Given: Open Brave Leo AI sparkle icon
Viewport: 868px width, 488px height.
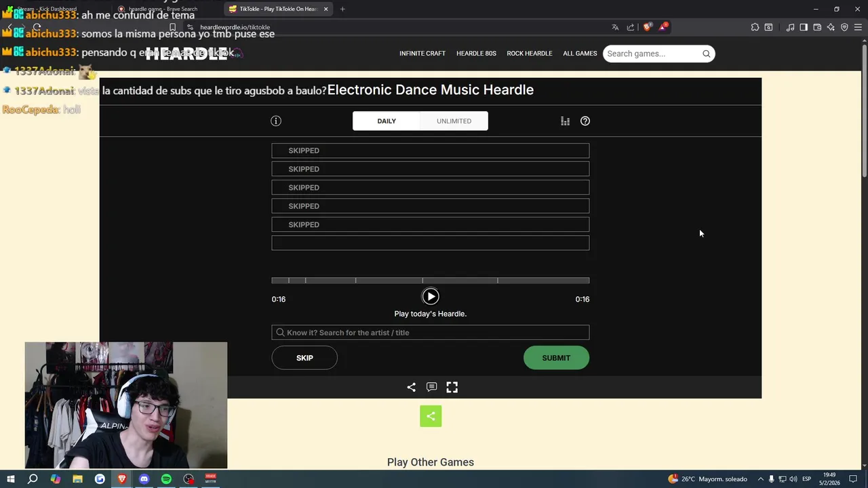Looking at the screenshot, I should [x=831, y=27].
